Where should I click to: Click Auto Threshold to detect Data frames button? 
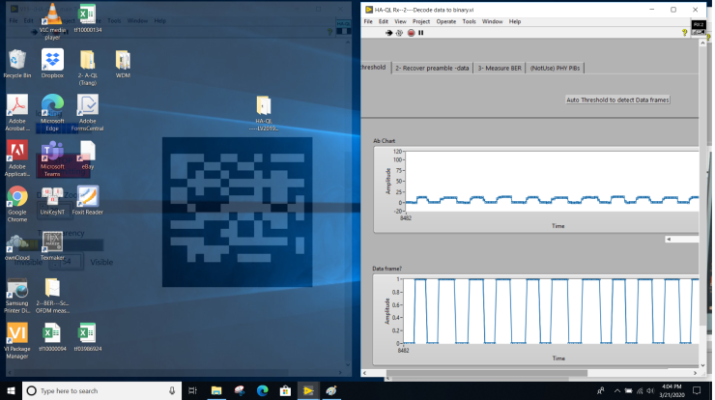(617, 99)
